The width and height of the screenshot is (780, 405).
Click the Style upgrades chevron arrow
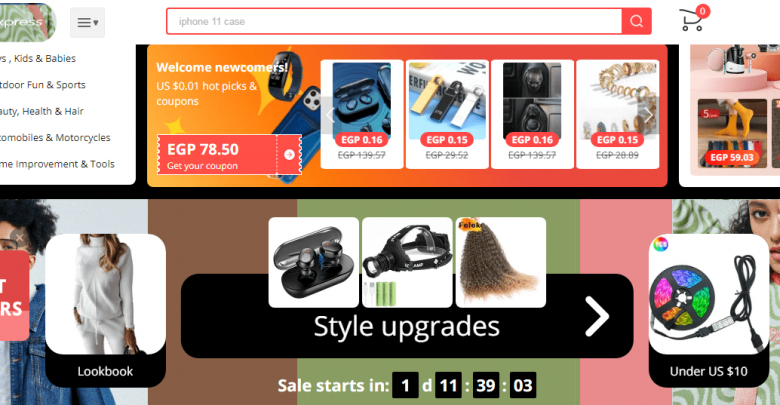[x=596, y=316]
